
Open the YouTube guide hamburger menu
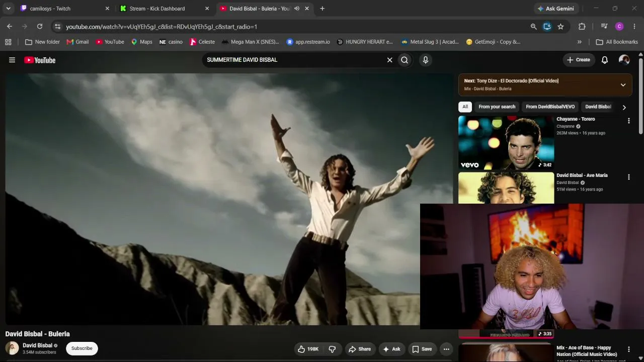tap(12, 60)
